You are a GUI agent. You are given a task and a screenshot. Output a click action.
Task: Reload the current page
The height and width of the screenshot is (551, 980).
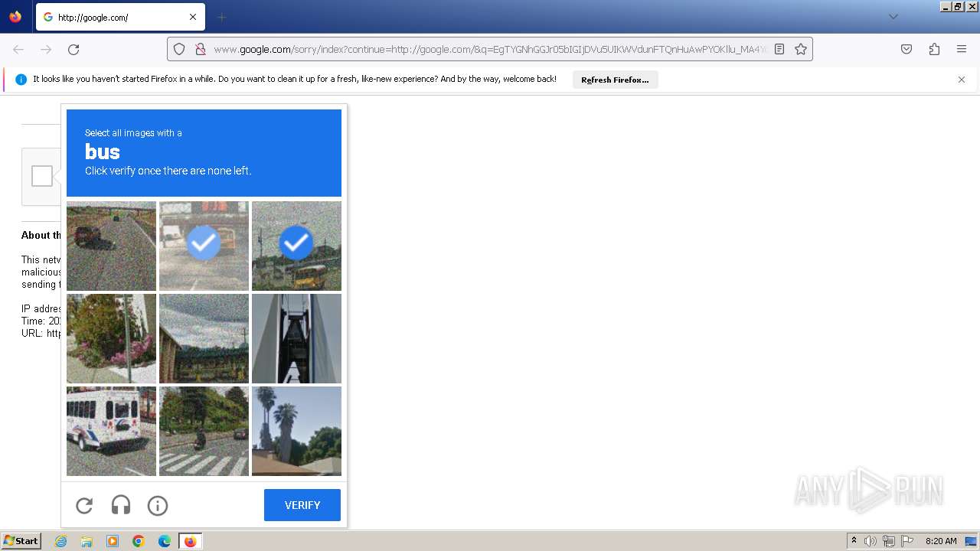point(73,49)
